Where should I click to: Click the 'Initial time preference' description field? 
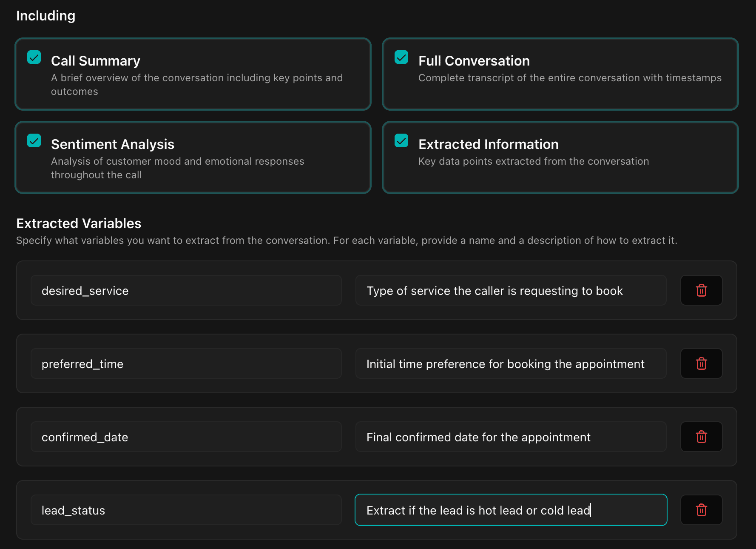[x=511, y=363]
